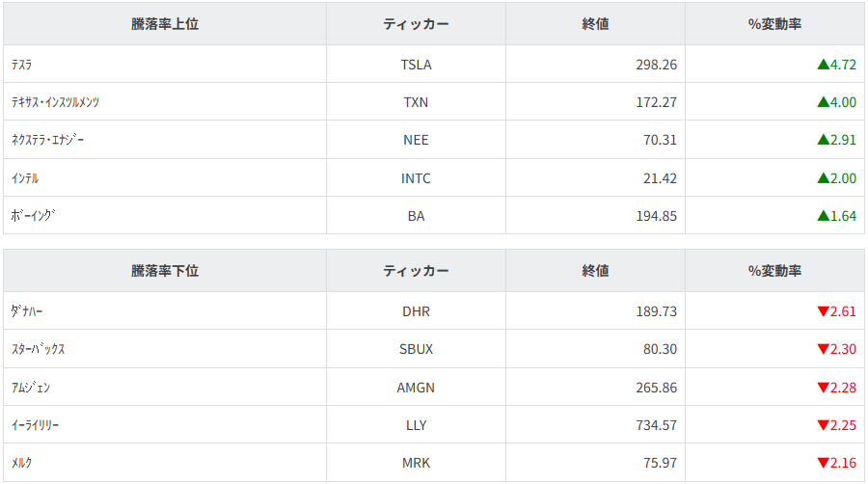Select the %変動率 header in the bottom table
Viewport: 868px width, 484px height.
click(774, 271)
